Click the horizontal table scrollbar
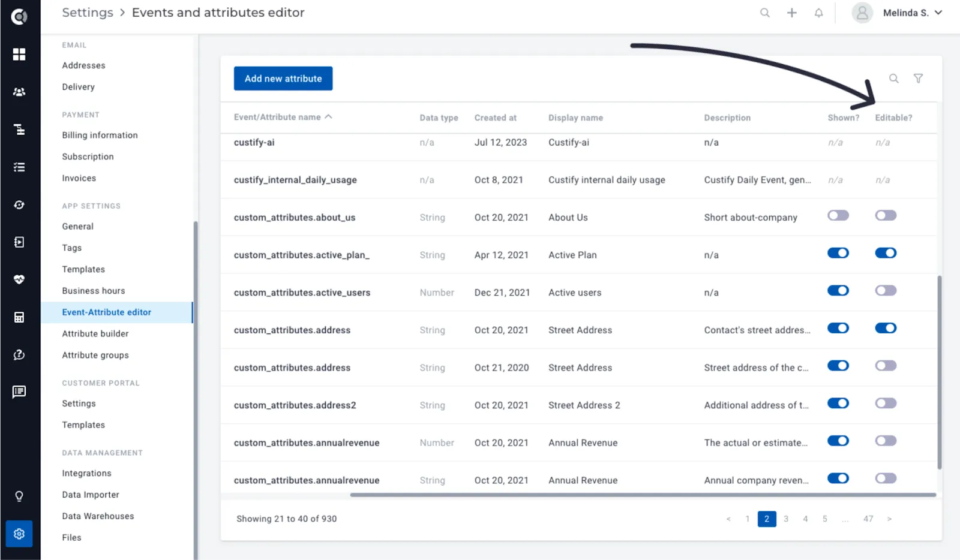 [643, 495]
